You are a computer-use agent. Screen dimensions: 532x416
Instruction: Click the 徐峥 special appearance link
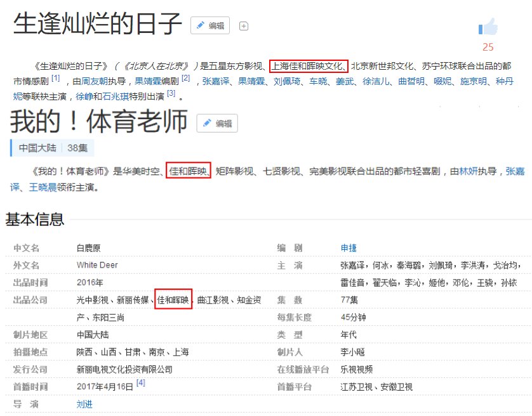coord(84,96)
